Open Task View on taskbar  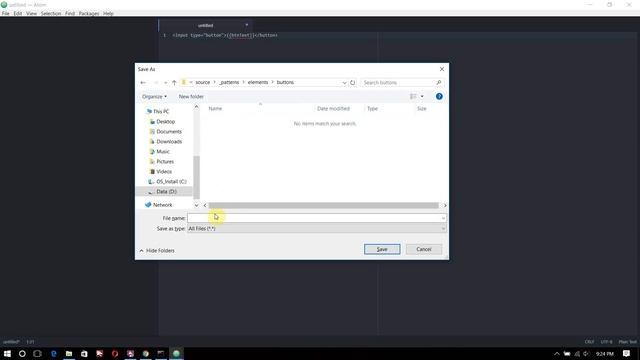point(38,353)
